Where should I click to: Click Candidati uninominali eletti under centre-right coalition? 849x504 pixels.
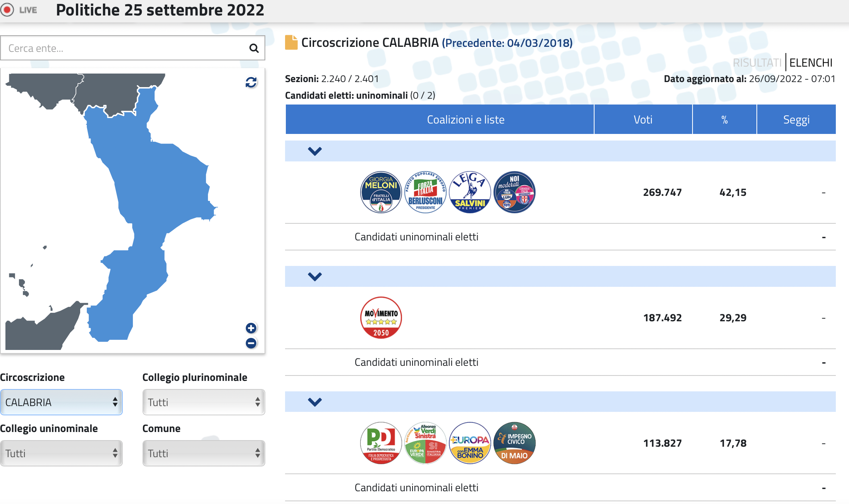click(416, 237)
